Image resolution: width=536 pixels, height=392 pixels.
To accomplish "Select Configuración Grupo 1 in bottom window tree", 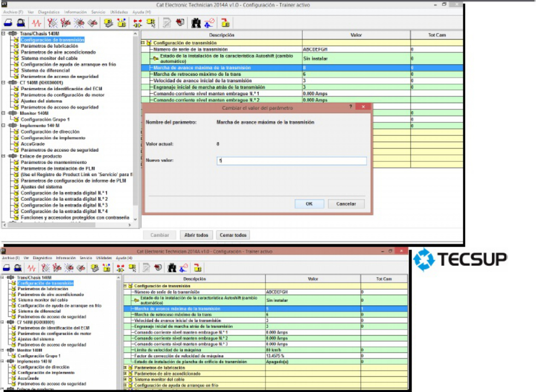I will point(39,356).
